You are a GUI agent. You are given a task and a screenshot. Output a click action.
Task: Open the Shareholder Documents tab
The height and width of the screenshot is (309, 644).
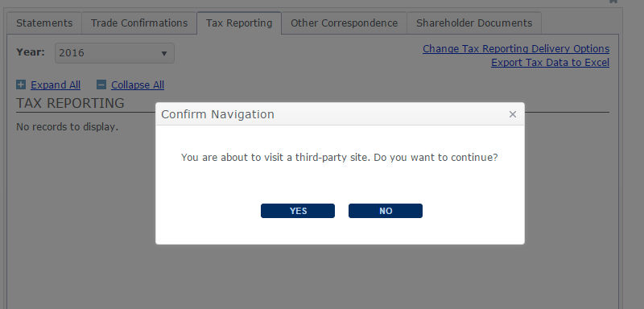tap(474, 23)
